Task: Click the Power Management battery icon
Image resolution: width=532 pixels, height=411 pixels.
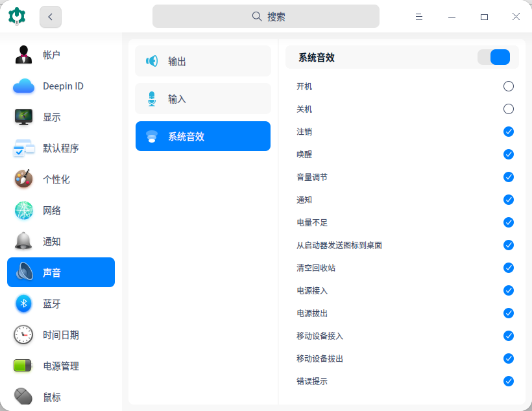Action: coord(24,366)
